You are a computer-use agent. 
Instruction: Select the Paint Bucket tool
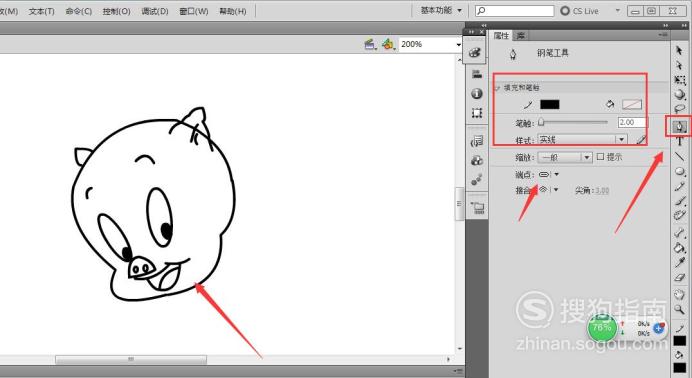680,248
